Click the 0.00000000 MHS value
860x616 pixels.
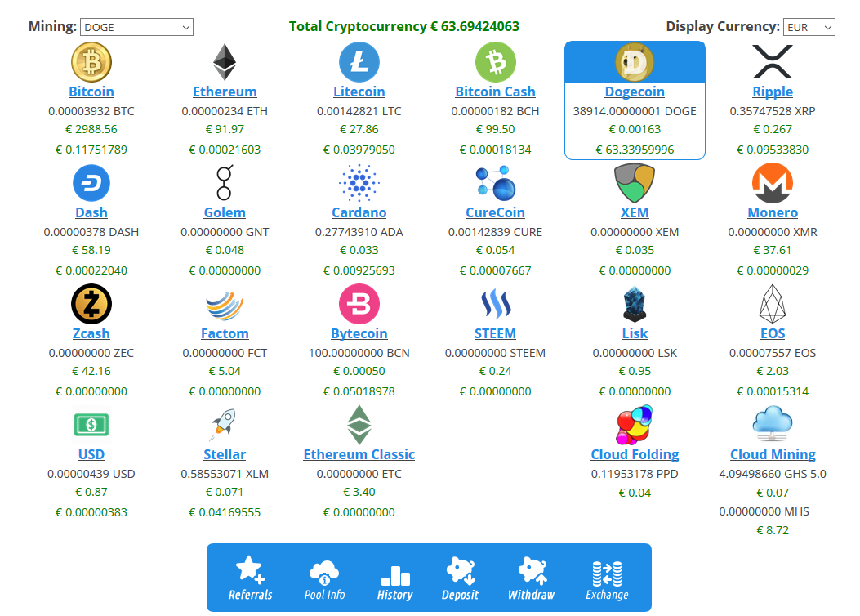point(764,511)
